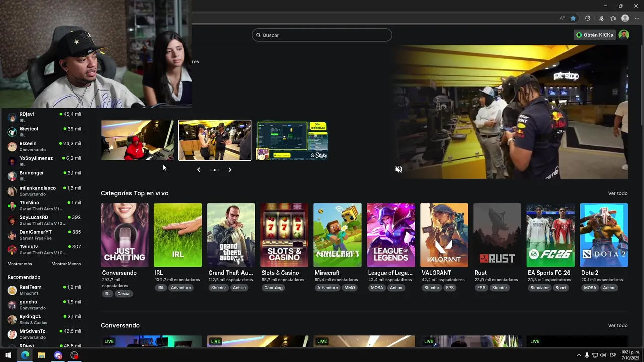Viewport: 644px width, 362px height.
Task: Open YoSoyJimenez's avatar in sidebar
Action: click(12, 161)
